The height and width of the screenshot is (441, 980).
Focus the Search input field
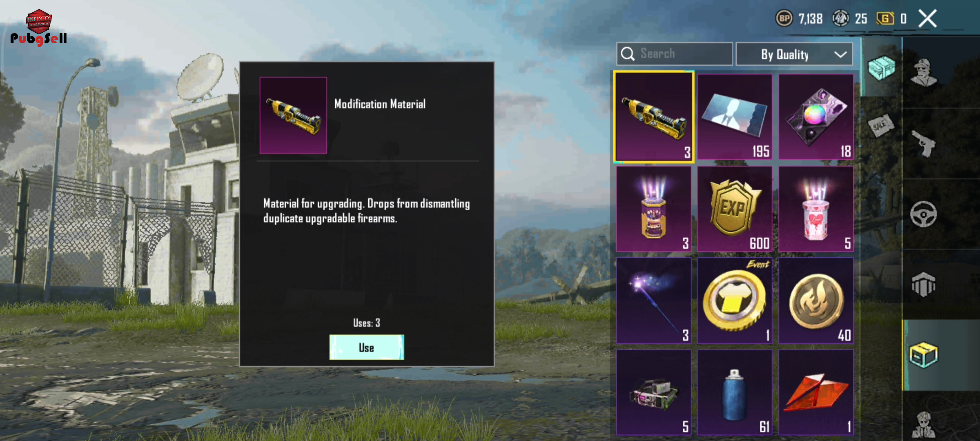[675, 54]
